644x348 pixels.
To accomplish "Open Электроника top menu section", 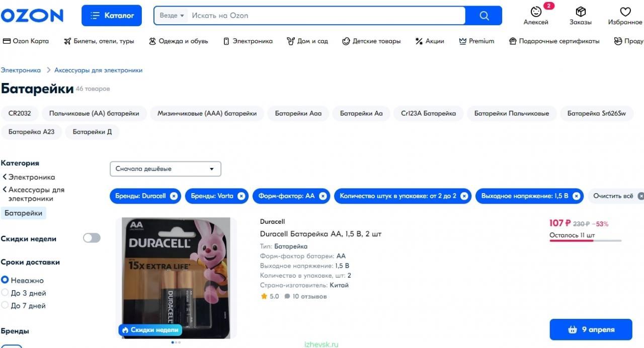I will coord(248,41).
